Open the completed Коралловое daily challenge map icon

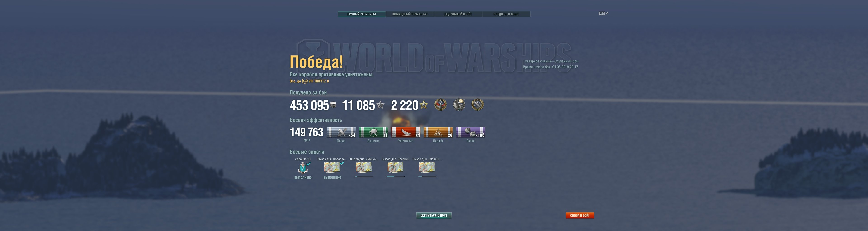pyautogui.click(x=332, y=167)
